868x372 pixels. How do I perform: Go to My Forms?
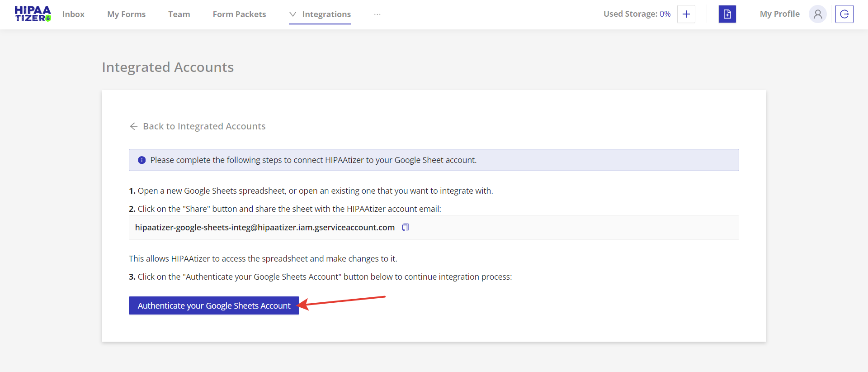(126, 14)
